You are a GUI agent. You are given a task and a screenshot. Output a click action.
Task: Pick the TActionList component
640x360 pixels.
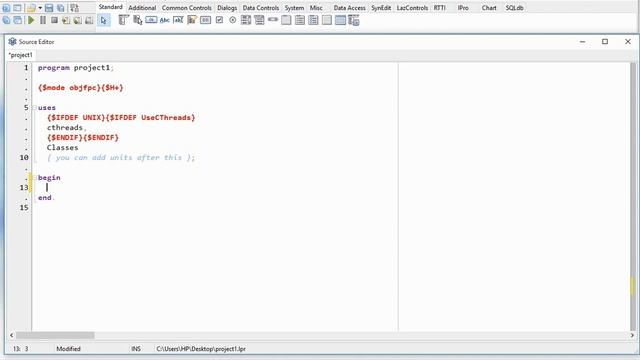click(x=353, y=20)
